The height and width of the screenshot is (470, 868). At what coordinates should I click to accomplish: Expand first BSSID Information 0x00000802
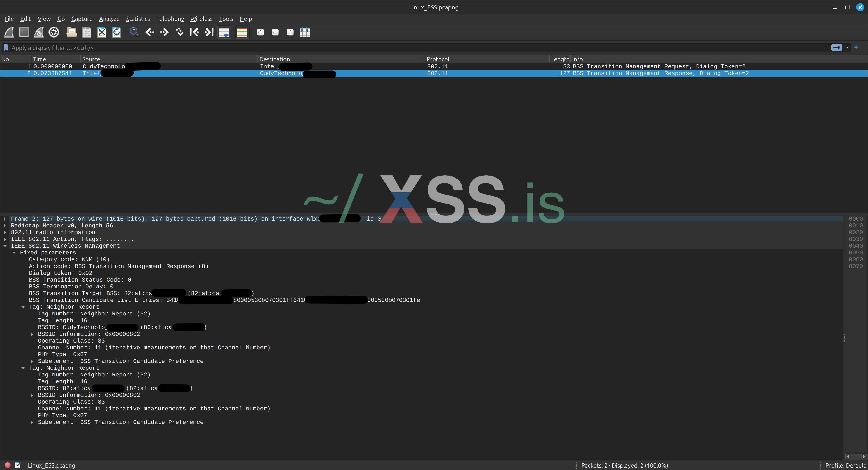[x=32, y=334]
